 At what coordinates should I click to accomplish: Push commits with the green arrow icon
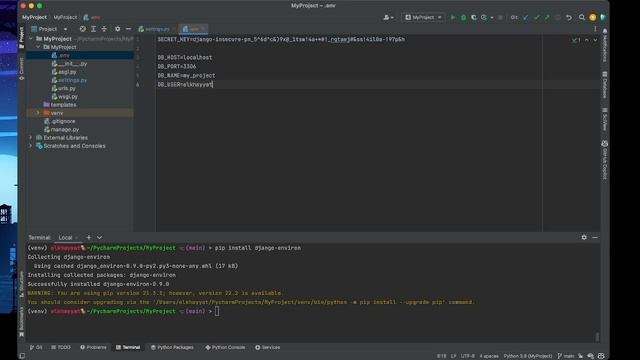pos(547,18)
